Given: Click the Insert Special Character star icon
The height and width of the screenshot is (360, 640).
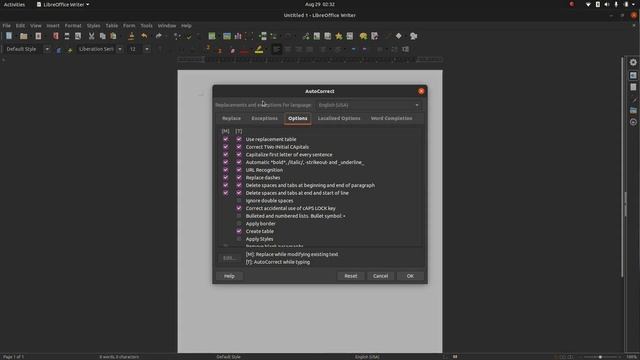Looking at the screenshot, I should tap(339, 36).
